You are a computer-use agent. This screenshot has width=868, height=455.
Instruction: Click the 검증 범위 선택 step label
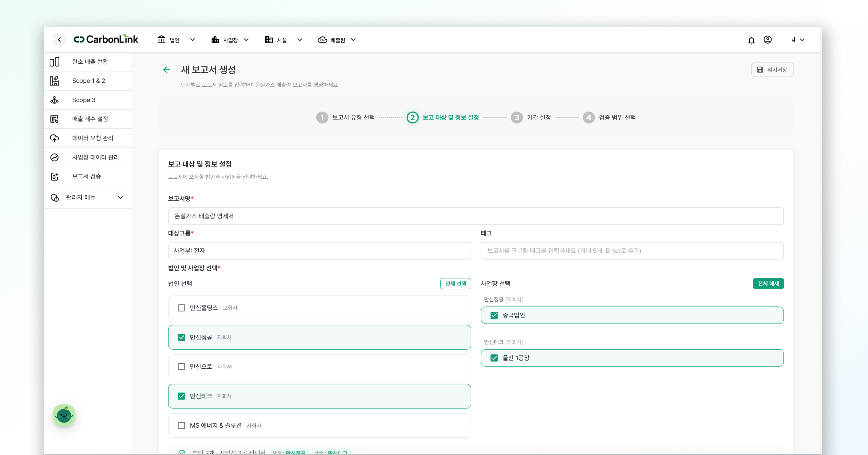pos(617,117)
